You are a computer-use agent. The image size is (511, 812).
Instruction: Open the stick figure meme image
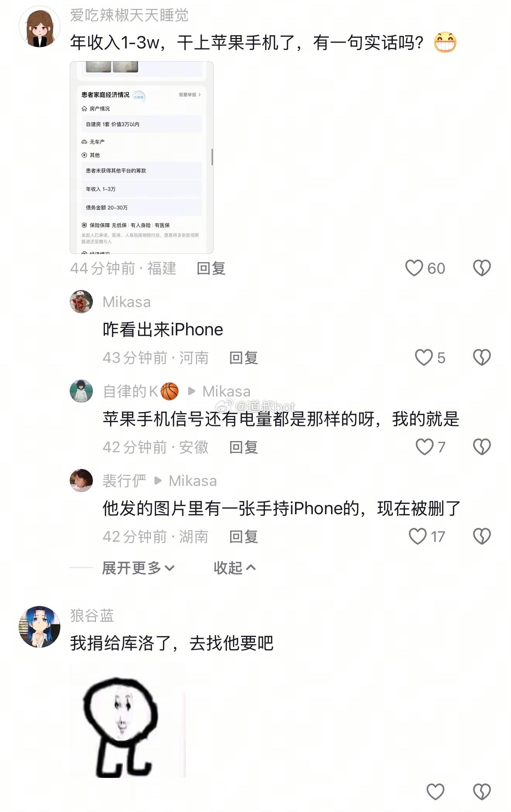click(x=128, y=720)
